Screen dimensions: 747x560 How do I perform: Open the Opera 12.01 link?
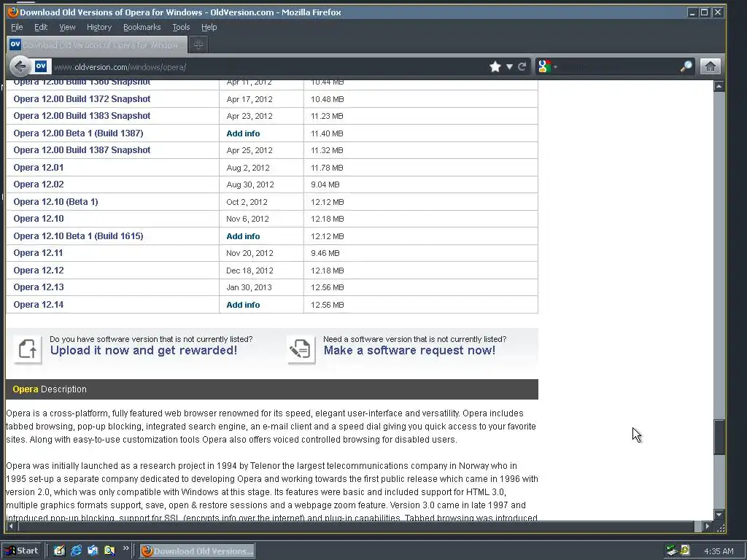39,168
